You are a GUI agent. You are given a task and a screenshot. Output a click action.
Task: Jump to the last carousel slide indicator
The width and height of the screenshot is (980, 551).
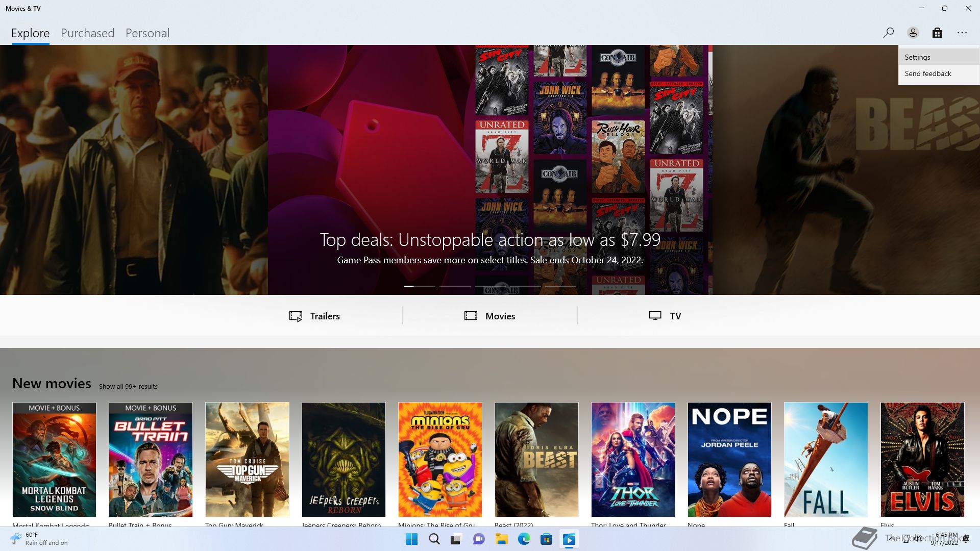[x=560, y=286]
